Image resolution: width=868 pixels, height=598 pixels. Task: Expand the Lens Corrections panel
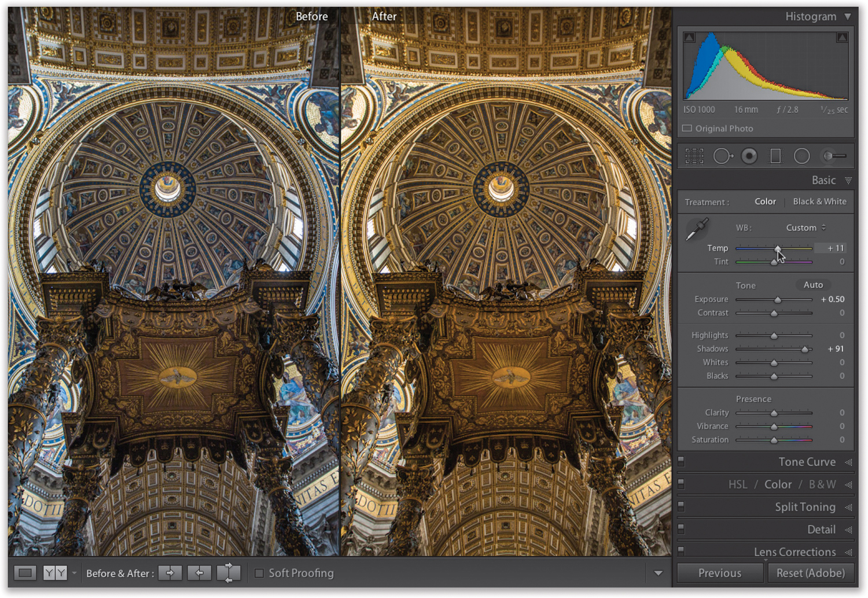tap(848, 552)
